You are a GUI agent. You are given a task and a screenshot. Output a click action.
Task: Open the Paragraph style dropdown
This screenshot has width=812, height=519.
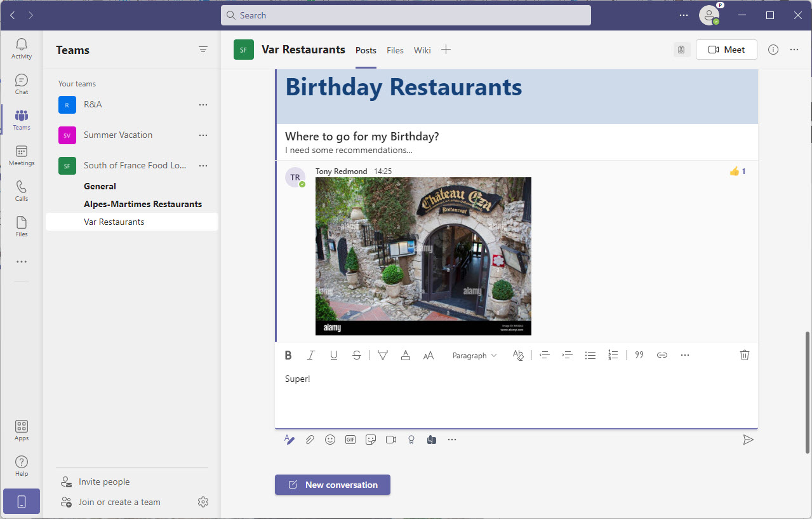pyautogui.click(x=474, y=355)
